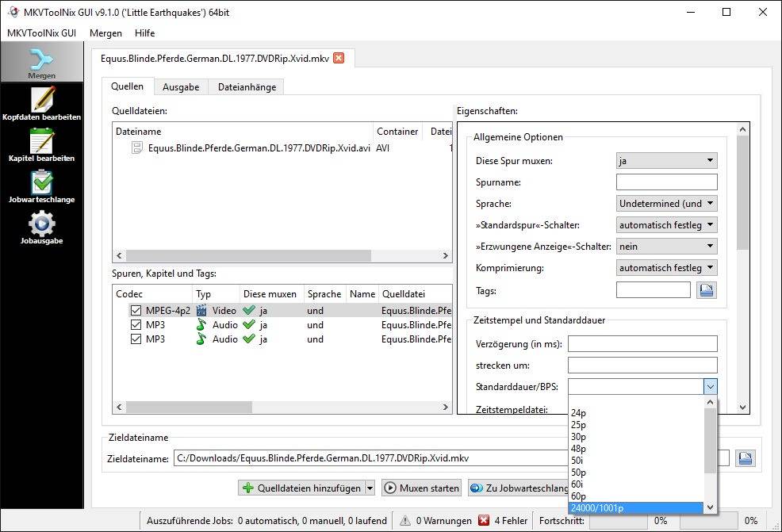Viewport: 782px width, 532px height.
Task: Show the Jobwarteschlange view
Action: point(41,186)
